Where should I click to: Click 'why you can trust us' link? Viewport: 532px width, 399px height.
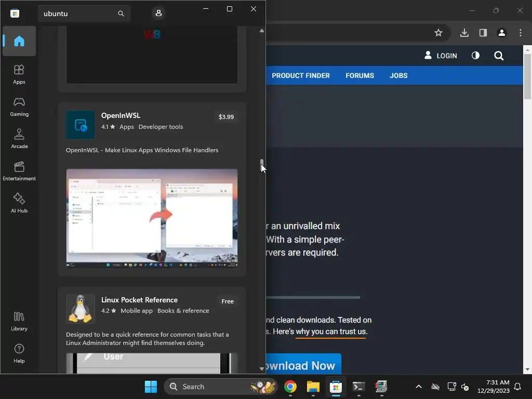click(331, 331)
